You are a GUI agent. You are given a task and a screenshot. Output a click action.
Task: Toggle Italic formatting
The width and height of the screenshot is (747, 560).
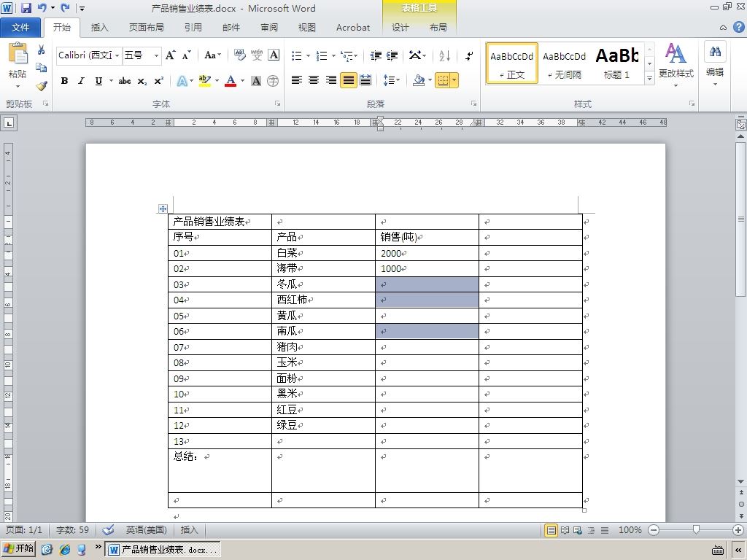pos(81,81)
